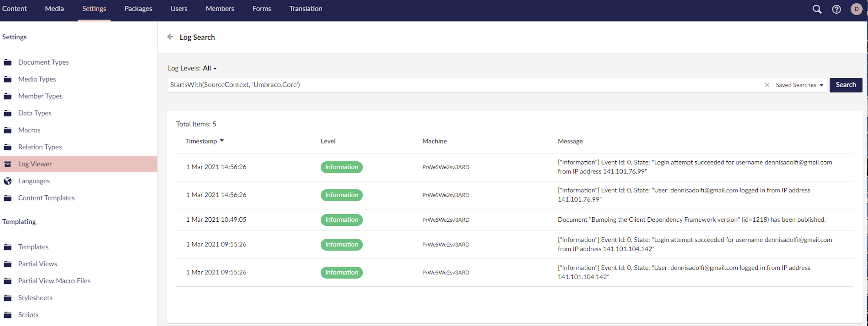The image size is (868, 326).
Task: Click the Templates folder icon
Action: pos(8,247)
